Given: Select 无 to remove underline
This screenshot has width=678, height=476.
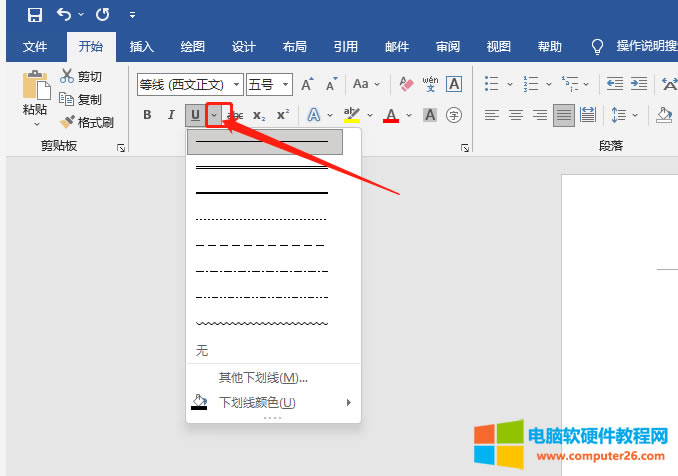Looking at the screenshot, I should click(202, 350).
